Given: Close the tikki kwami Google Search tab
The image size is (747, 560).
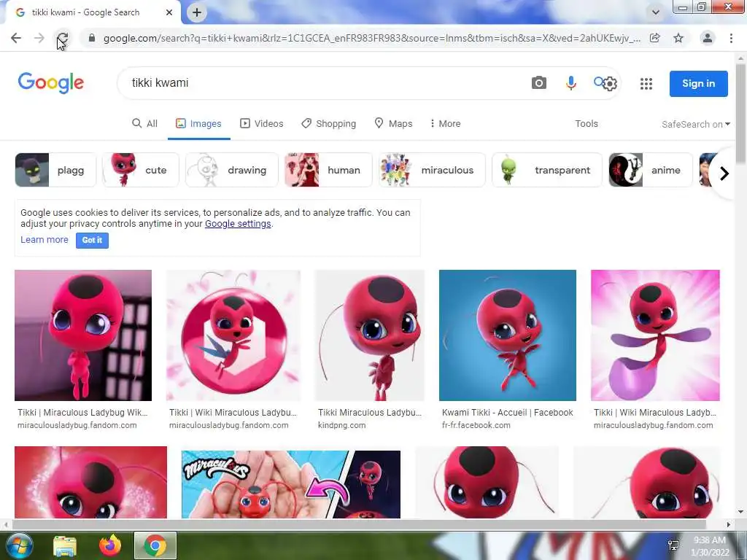Looking at the screenshot, I should [169, 12].
